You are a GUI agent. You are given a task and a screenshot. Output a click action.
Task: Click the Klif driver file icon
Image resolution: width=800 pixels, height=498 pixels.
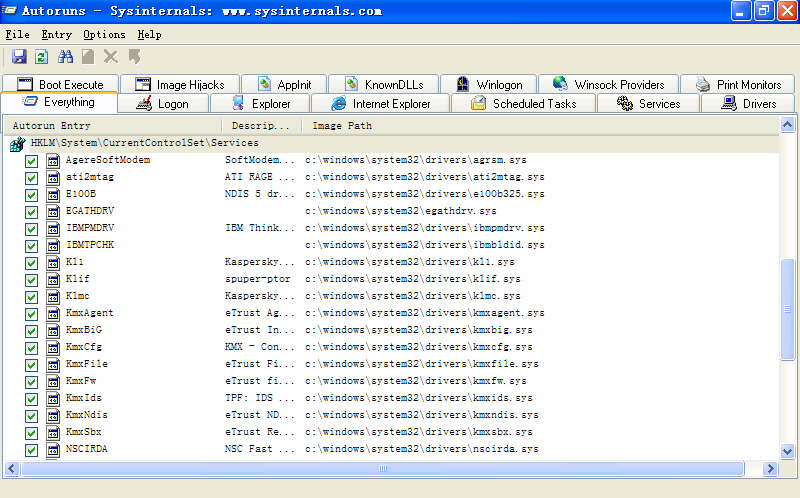[53, 280]
